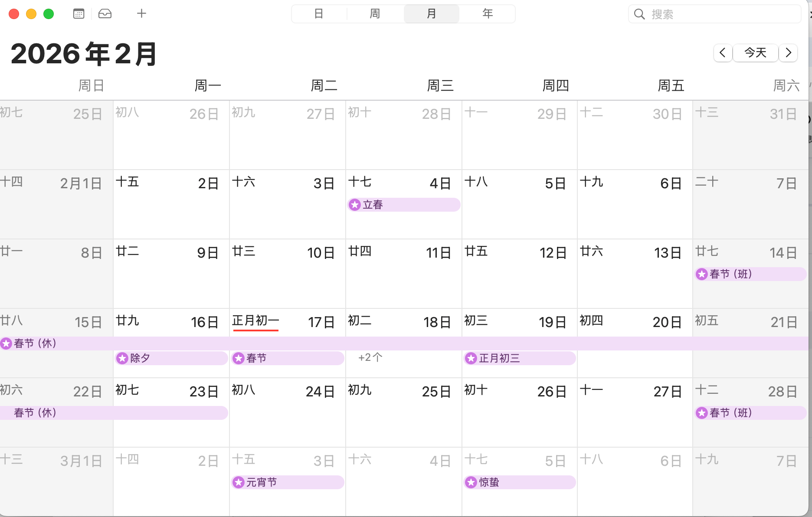The width and height of the screenshot is (812, 517).
Task: Open the 春节 event on the 17th
Action: tap(287, 358)
